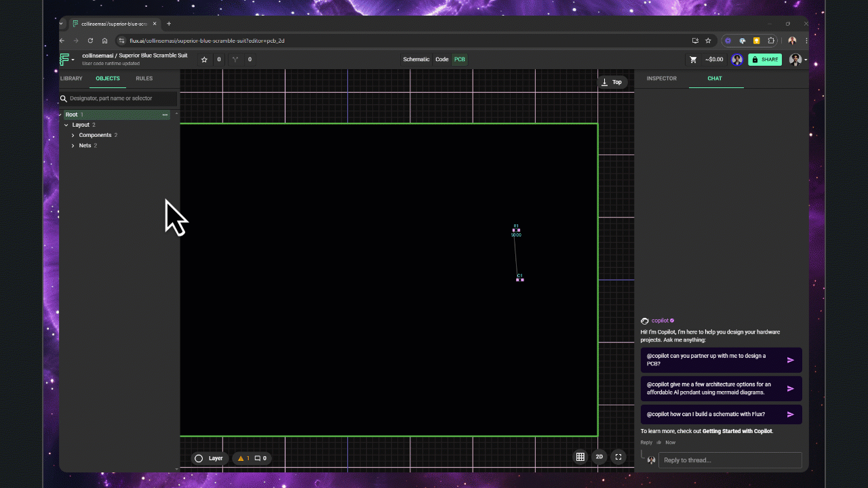
Task: Close the collinsemasi browser tab
Action: coord(155,24)
